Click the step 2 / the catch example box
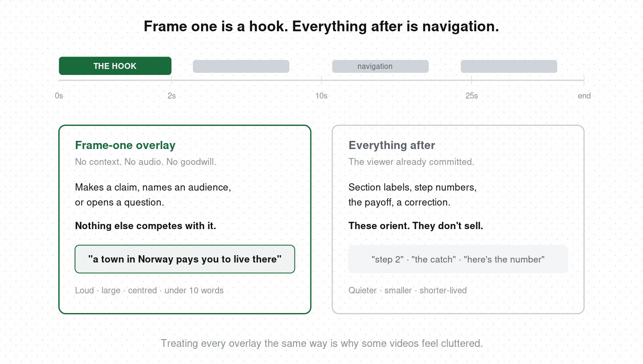 458,259
